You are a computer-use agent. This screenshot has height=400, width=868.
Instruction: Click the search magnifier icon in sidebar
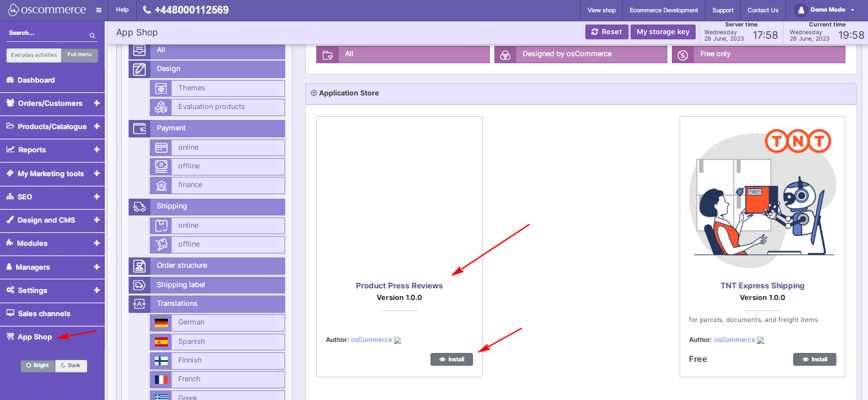[x=92, y=35]
